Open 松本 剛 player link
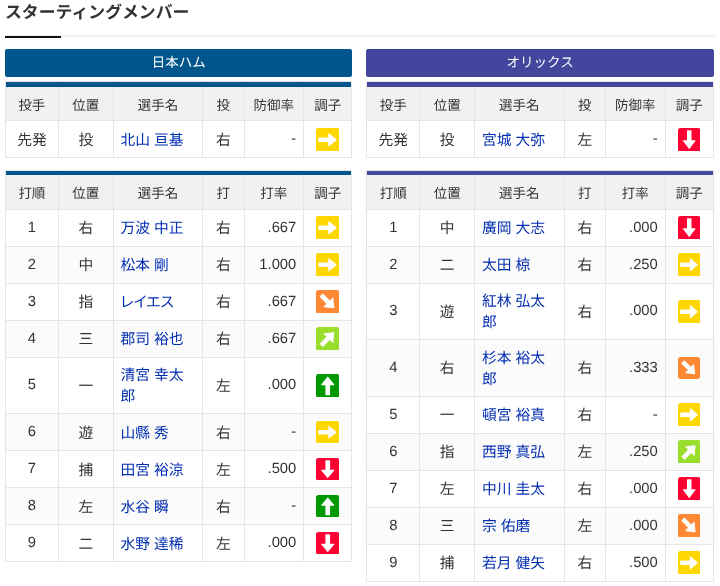 145,265
